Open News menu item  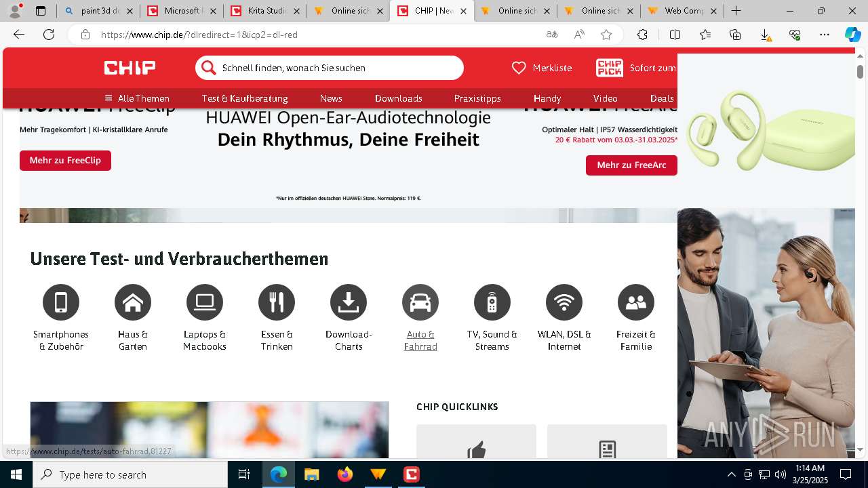(x=331, y=98)
